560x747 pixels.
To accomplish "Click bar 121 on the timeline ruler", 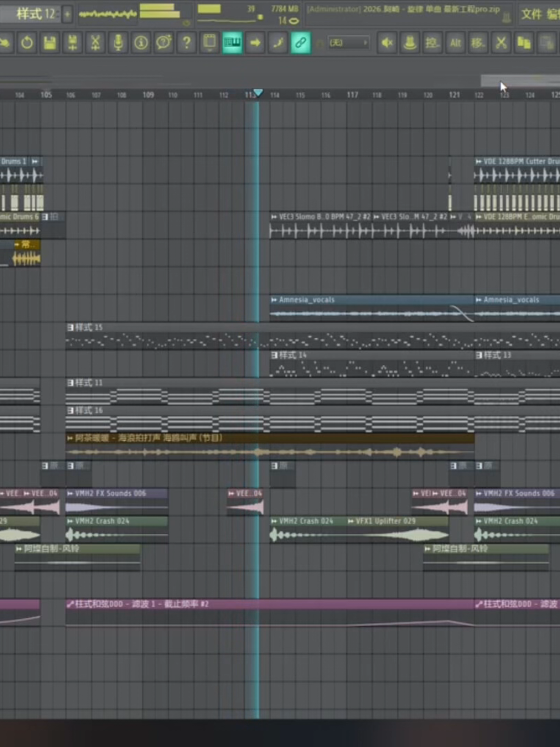I will (x=454, y=95).
